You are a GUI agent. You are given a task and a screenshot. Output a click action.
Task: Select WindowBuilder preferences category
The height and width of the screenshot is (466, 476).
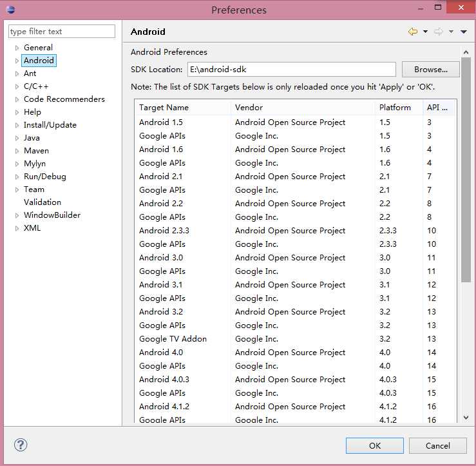(x=52, y=215)
